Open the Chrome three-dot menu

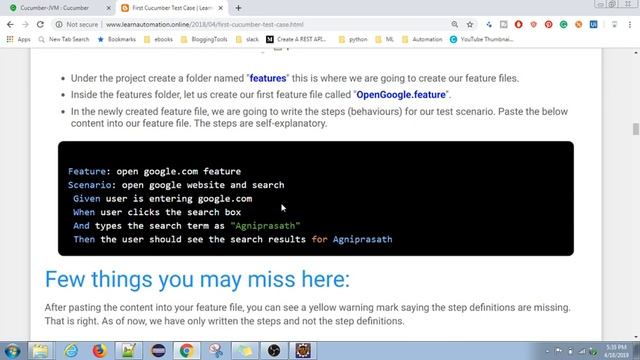point(630,24)
